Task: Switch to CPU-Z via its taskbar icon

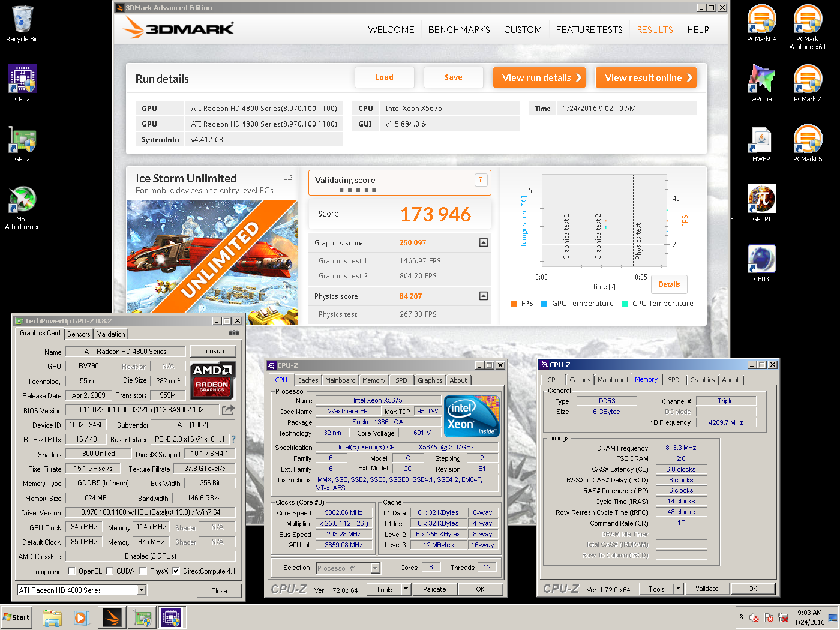Action: tap(171, 617)
